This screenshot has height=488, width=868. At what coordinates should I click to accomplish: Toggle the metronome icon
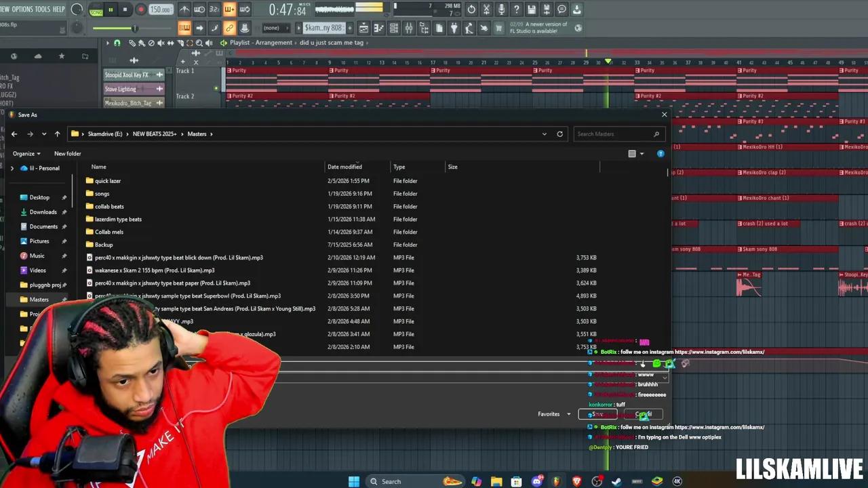(x=184, y=9)
